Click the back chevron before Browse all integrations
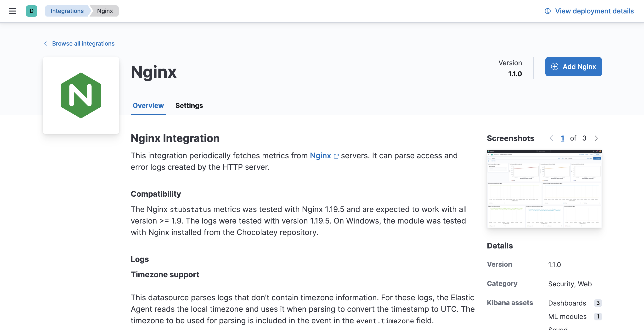 click(45, 44)
